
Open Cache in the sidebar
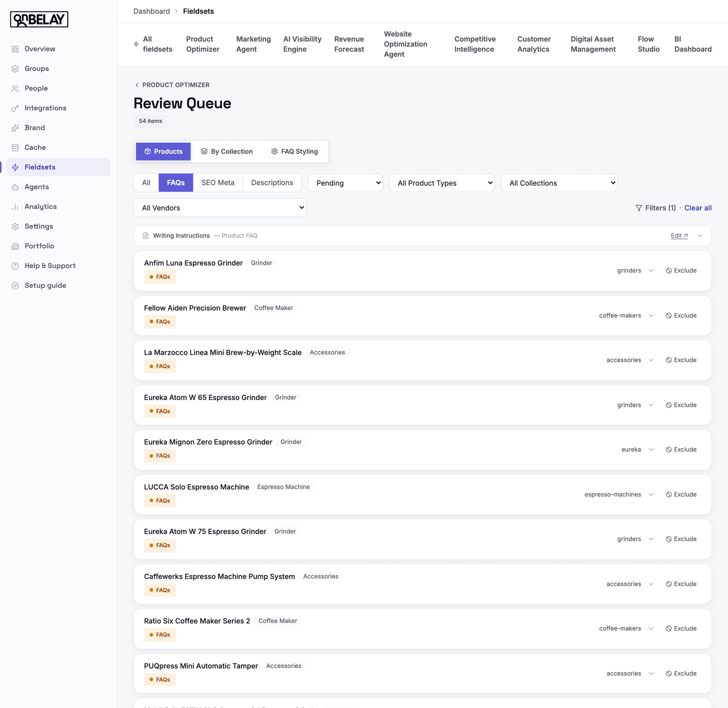click(x=35, y=147)
